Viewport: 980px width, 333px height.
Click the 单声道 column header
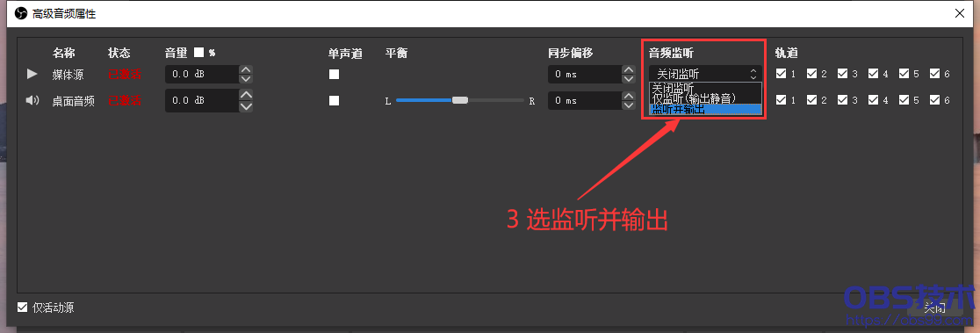[345, 53]
